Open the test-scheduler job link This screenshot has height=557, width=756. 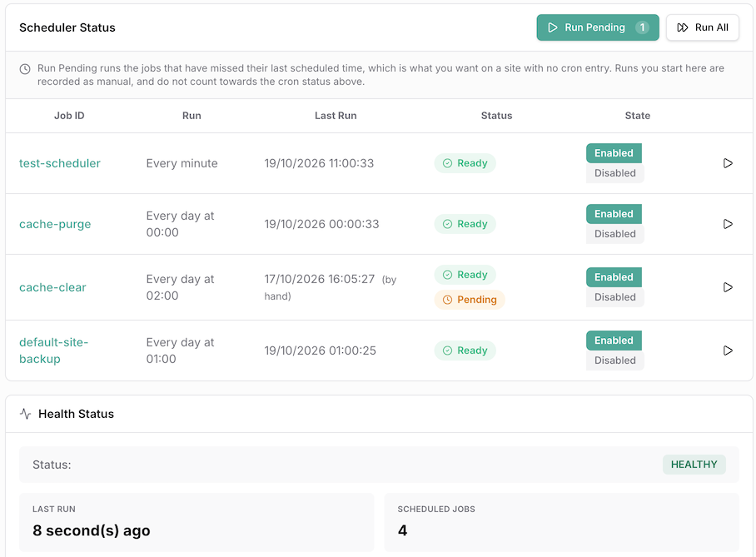[60, 163]
